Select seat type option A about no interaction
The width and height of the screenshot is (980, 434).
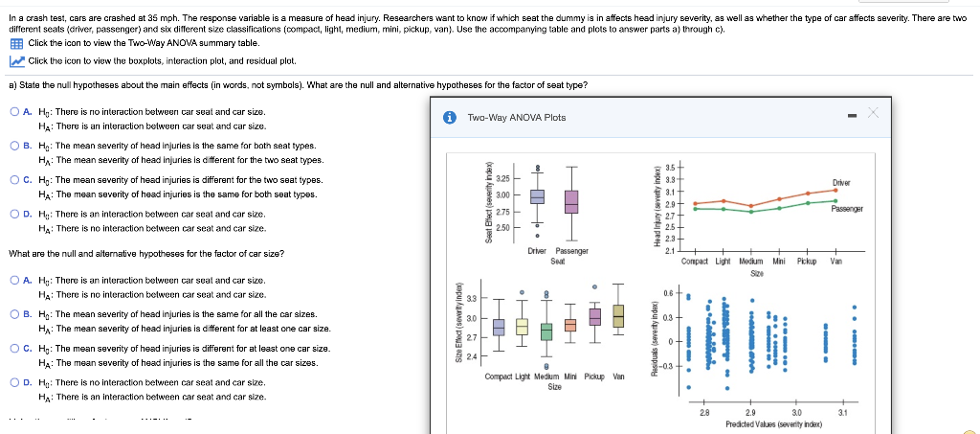(15, 112)
